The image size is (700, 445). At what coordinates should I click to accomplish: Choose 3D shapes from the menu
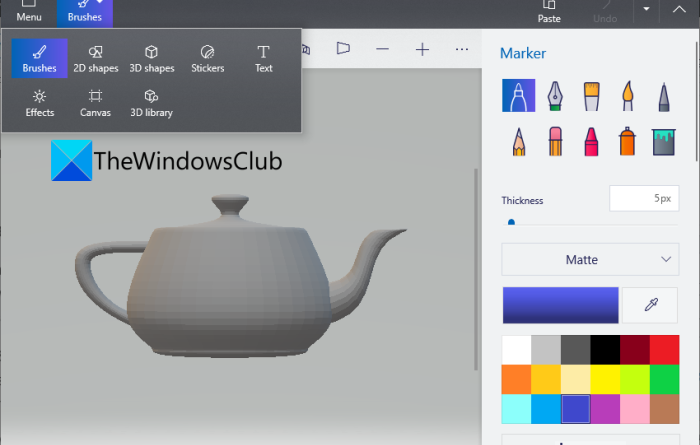[152, 58]
